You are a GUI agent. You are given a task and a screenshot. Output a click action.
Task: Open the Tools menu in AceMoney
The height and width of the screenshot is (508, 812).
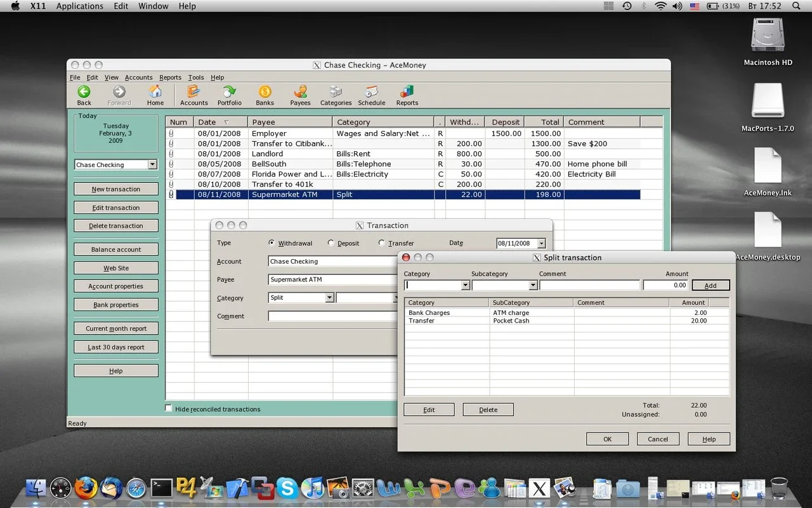196,77
